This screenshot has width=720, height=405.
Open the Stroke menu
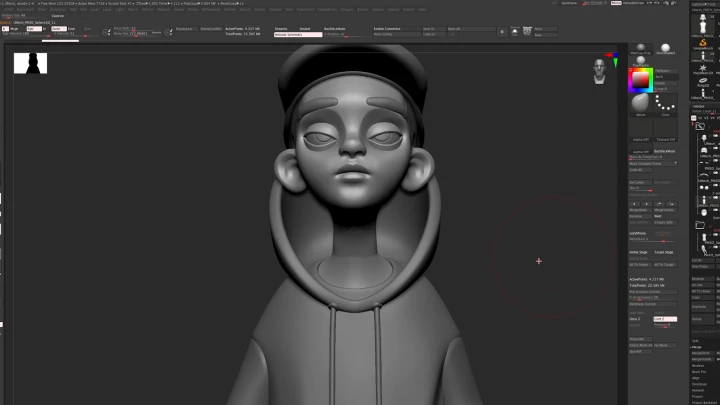click(259, 9)
